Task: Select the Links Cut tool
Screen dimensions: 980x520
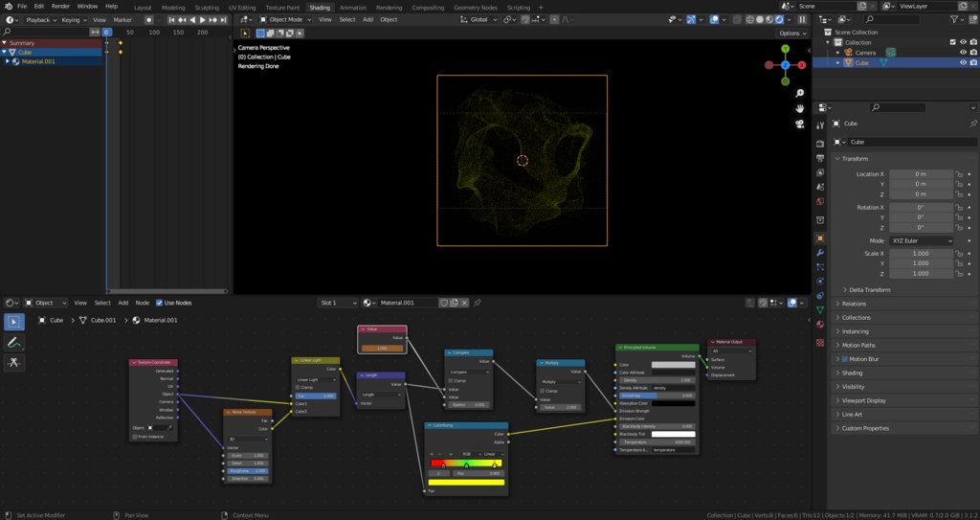Action: tap(13, 362)
